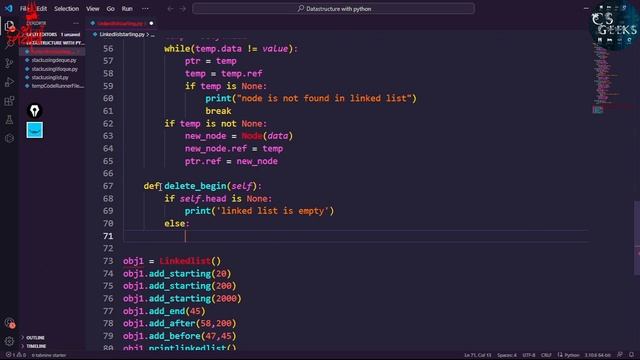Click the Linkedliststarting.py breadcrumb
640x360 pixels.
click(x=122, y=35)
